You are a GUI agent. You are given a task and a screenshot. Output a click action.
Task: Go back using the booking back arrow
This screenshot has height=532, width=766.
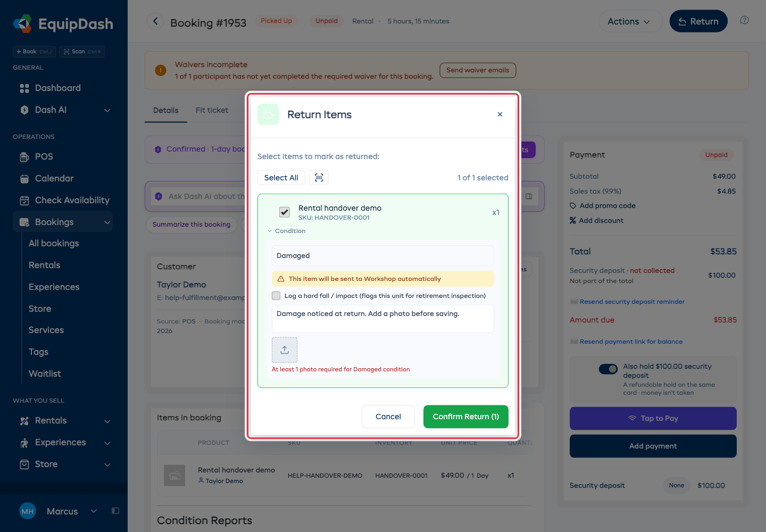(x=155, y=21)
